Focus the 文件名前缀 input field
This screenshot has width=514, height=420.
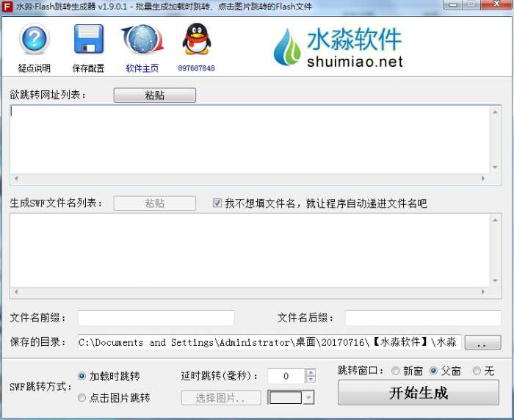[x=156, y=318]
